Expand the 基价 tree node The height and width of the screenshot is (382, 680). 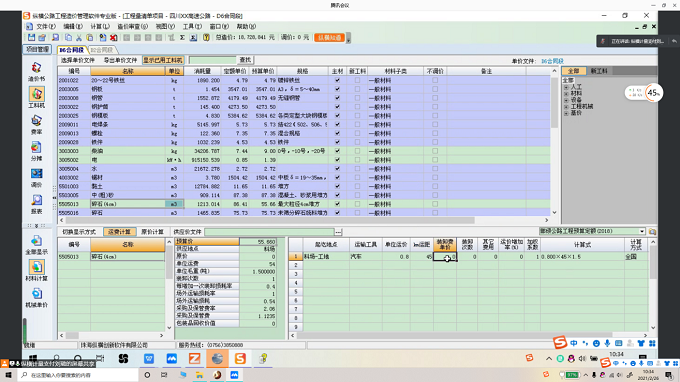[x=566, y=113]
